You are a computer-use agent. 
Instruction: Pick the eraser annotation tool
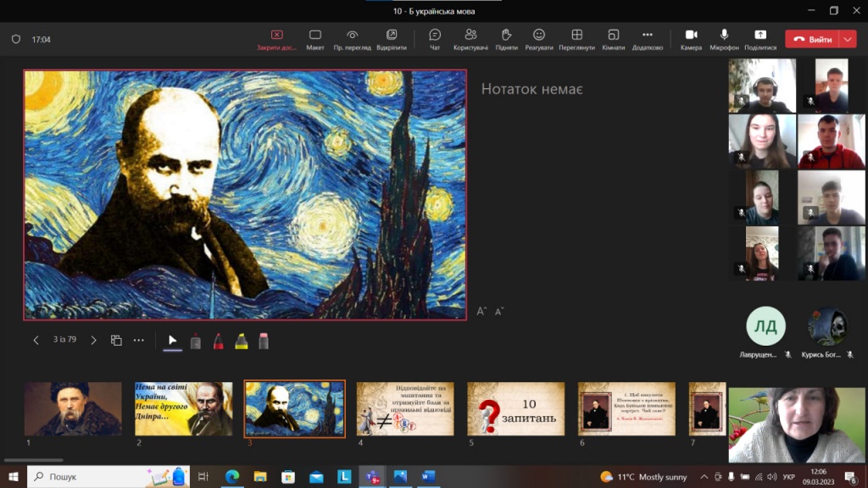(263, 341)
